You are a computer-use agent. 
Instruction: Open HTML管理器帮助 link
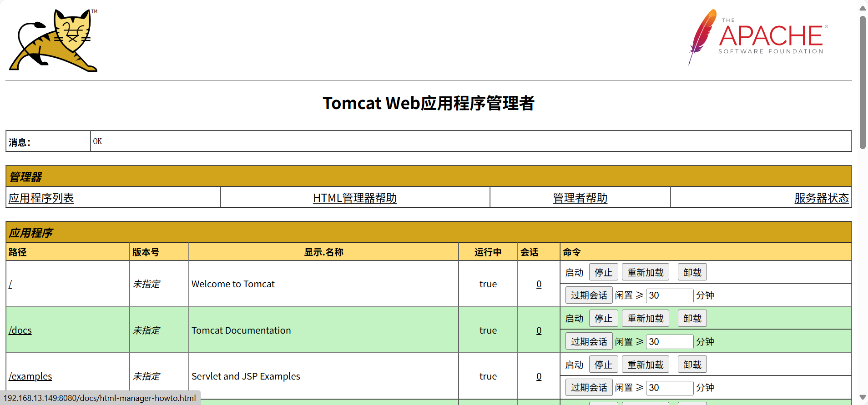pos(355,198)
